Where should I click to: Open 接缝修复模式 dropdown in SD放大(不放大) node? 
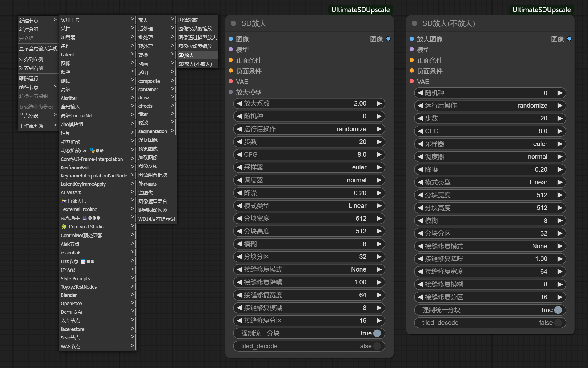tap(490, 246)
